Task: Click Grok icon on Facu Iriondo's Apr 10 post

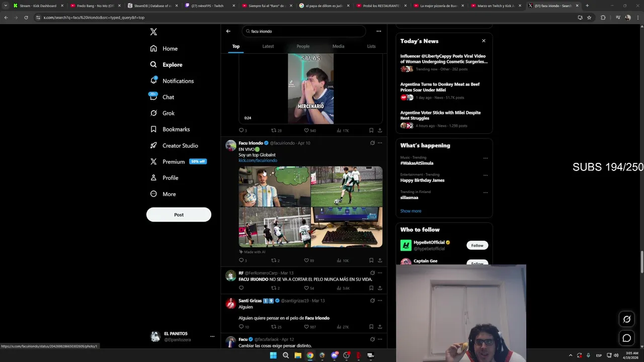Action: (372, 143)
